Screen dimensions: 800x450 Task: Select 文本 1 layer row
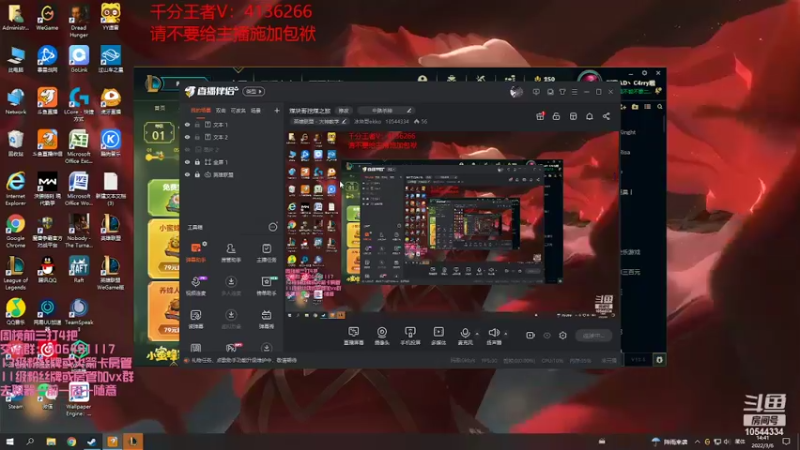[x=232, y=124]
